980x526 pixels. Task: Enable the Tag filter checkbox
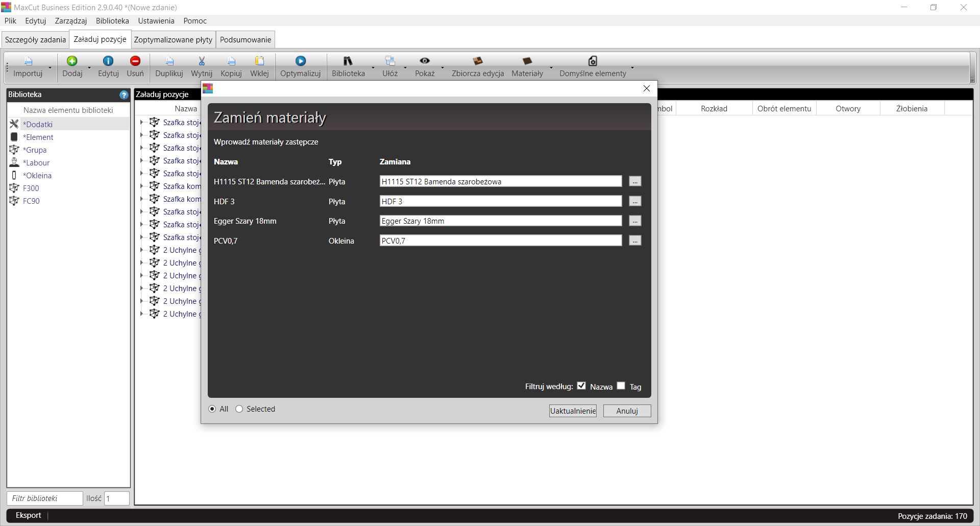(x=621, y=386)
